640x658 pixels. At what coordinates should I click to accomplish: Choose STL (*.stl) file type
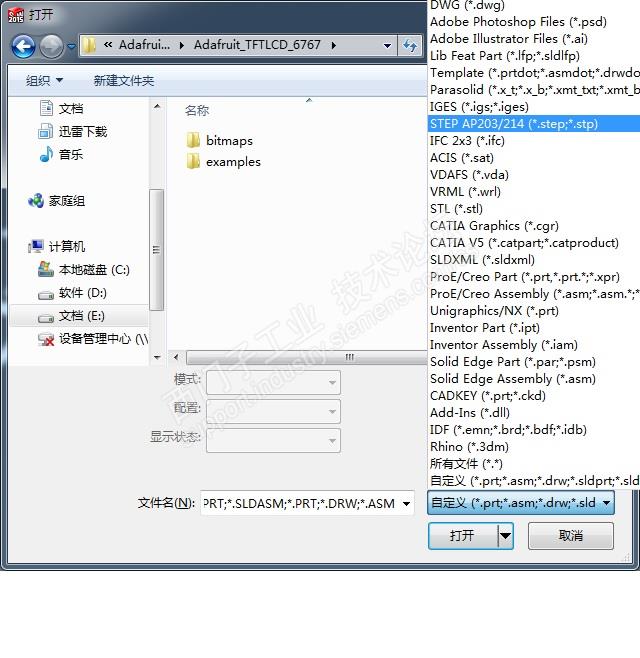(533, 209)
